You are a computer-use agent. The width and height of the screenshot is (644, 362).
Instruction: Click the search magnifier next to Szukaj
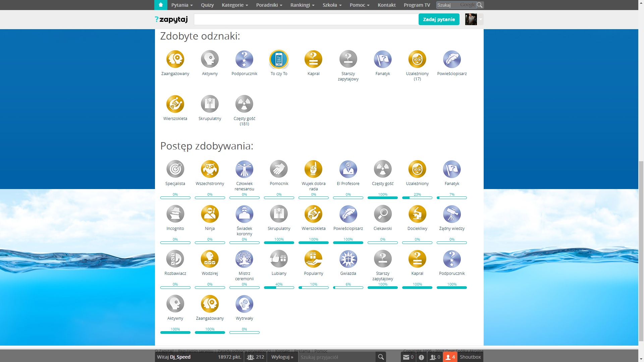click(x=480, y=5)
